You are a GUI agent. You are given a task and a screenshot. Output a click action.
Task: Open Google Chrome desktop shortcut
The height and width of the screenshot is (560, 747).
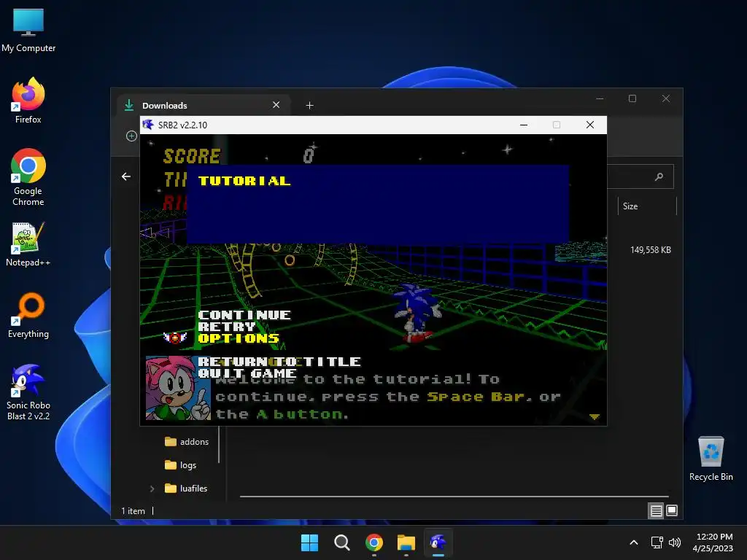[28, 177]
